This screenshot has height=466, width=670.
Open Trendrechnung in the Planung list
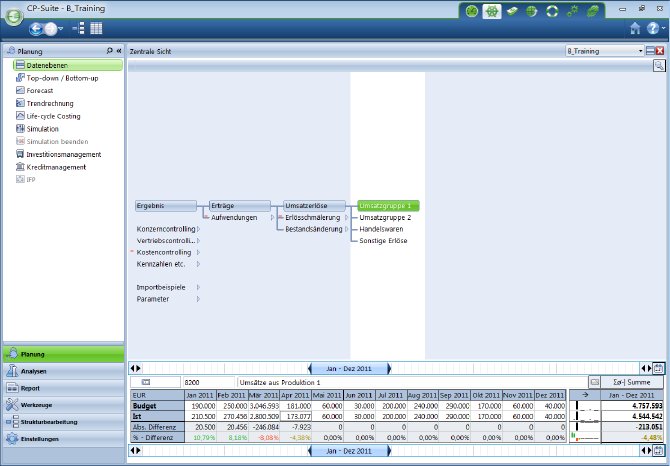[x=45, y=103]
